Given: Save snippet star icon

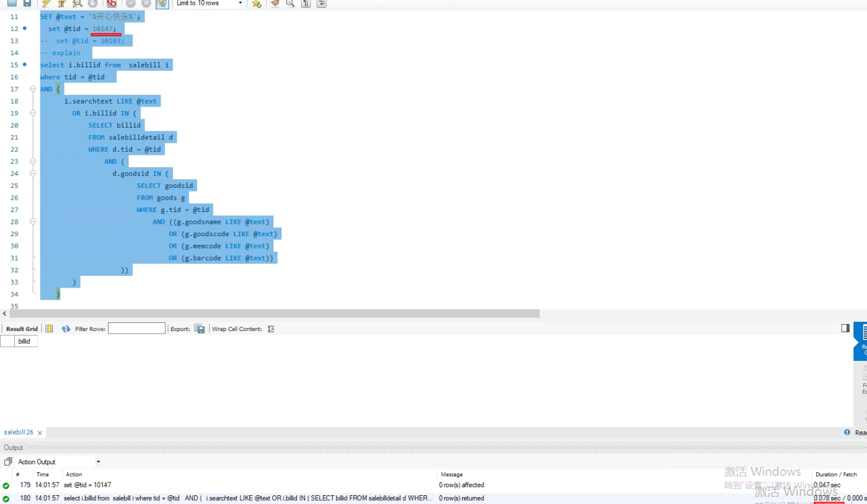Looking at the screenshot, I should [256, 3].
